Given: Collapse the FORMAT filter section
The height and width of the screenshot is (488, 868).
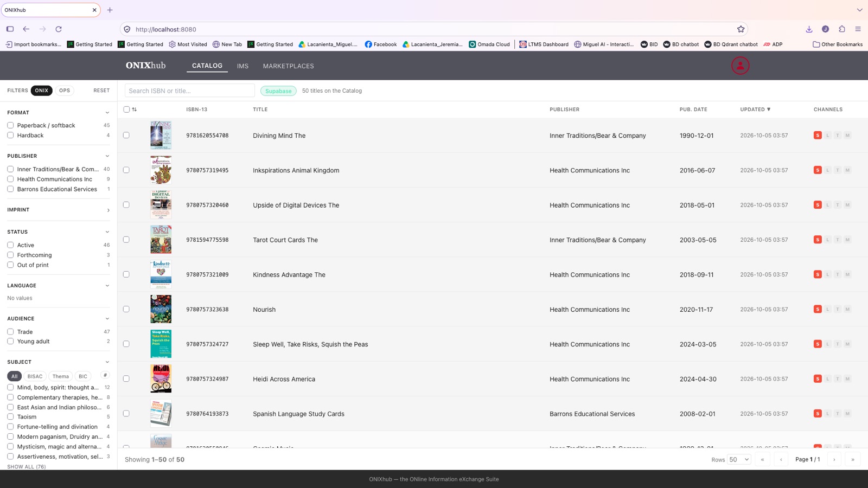Looking at the screenshot, I should (107, 113).
